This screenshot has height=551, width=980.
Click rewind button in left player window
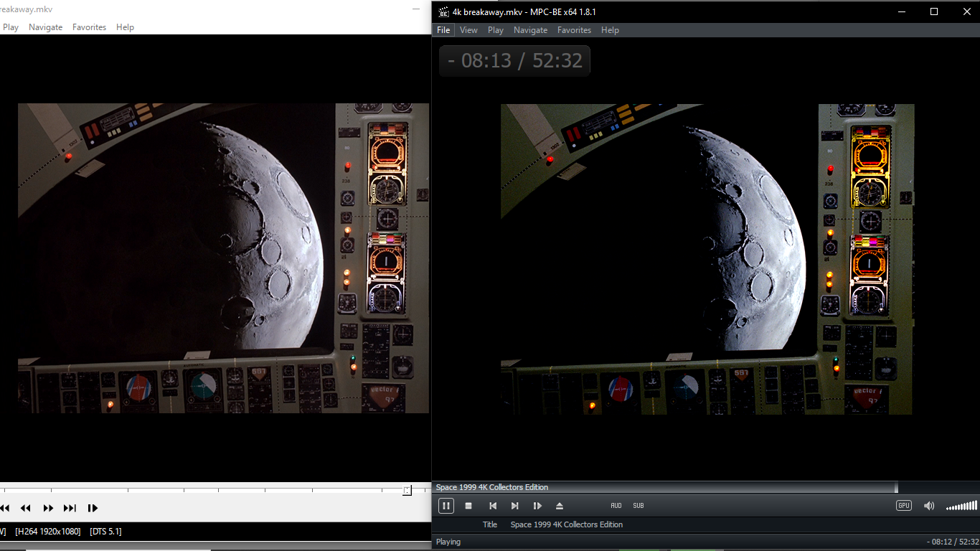click(26, 508)
